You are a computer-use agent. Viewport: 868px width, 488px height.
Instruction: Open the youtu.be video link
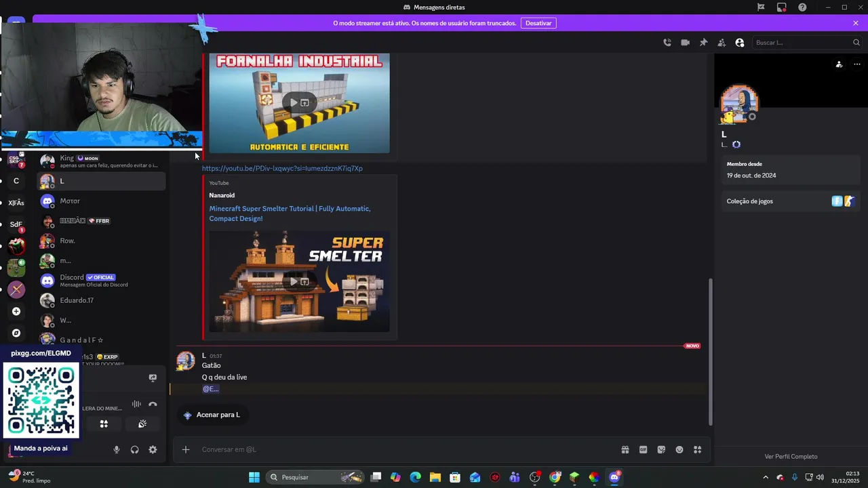pyautogui.click(x=282, y=168)
